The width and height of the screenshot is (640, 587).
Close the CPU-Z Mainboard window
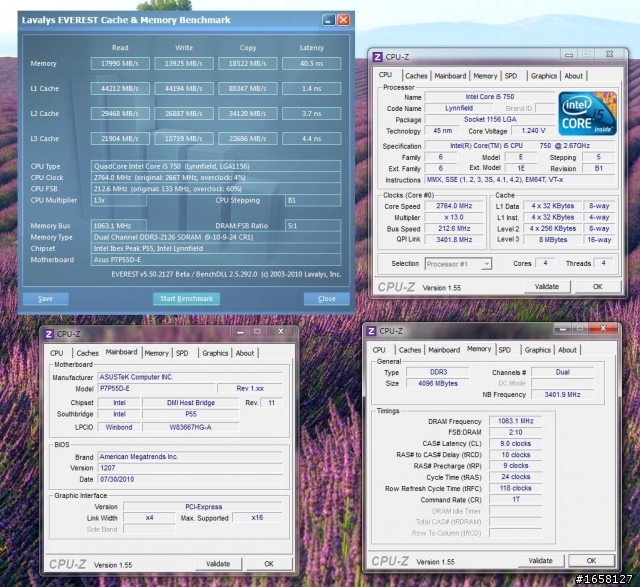(x=280, y=331)
